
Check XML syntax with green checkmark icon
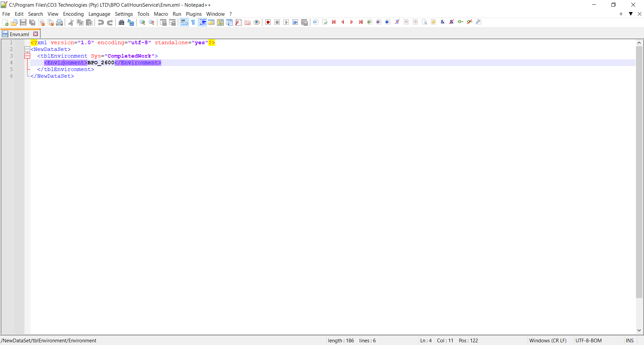325,22
